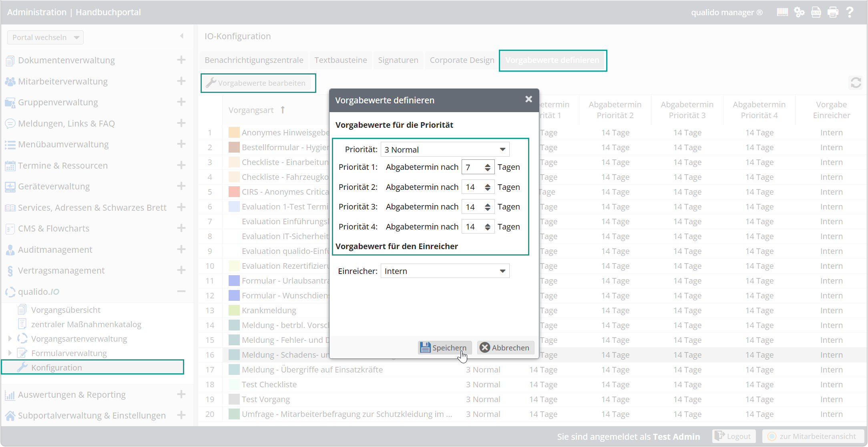Expand the Dokumentenverwaltung section with plus
868x447 pixels.
tap(181, 60)
